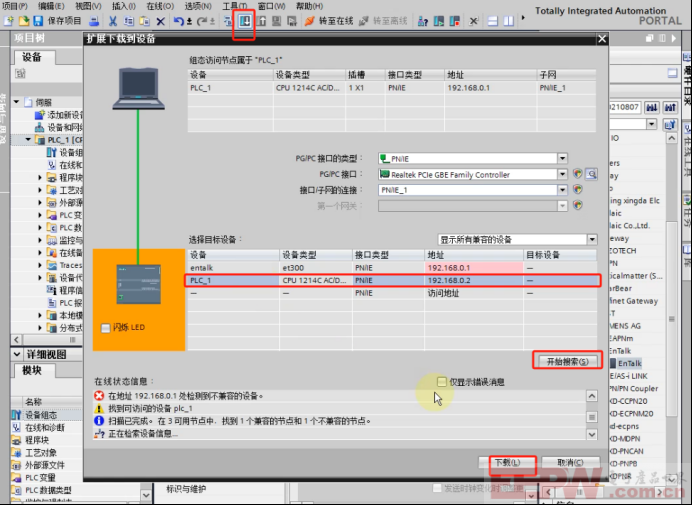Click 设备组态 in the detail view list
The width and height of the screenshot is (692, 505).
point(41,415)
